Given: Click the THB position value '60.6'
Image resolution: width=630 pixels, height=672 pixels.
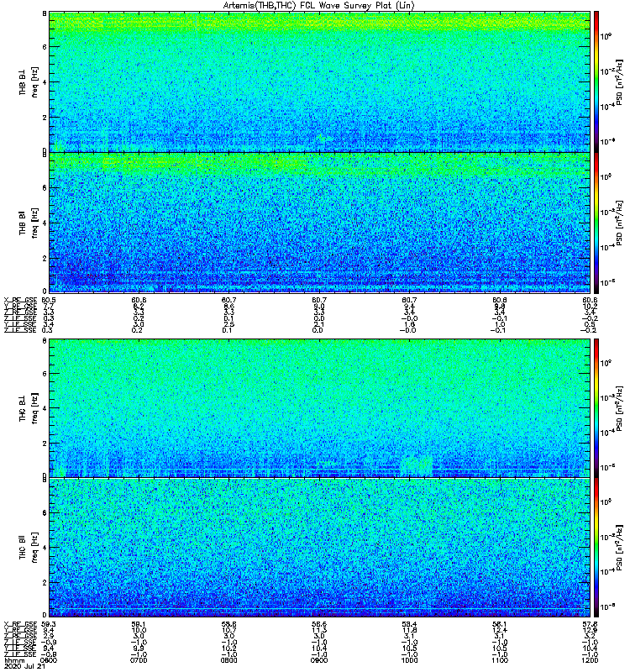Looking at the screenshot, I should click(139, 300).
